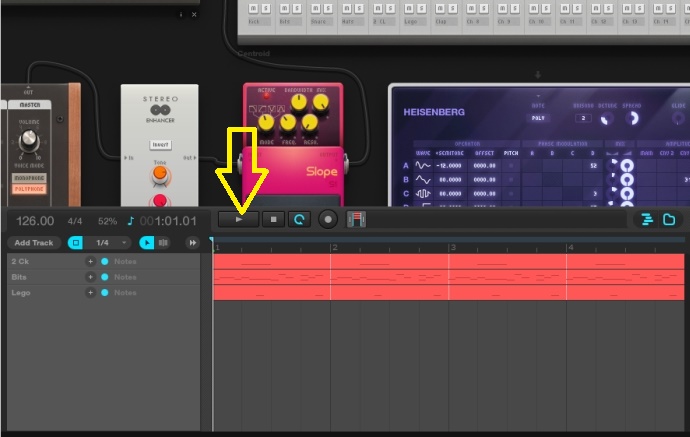This screenshot has width=690, height=437.
Task: Adjust the Heisenberg Spread knob
Action: 632,118
